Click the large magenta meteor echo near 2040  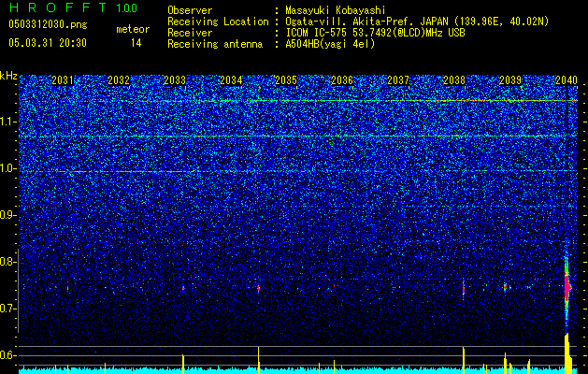pyautogui.click(x=567, y=288)
